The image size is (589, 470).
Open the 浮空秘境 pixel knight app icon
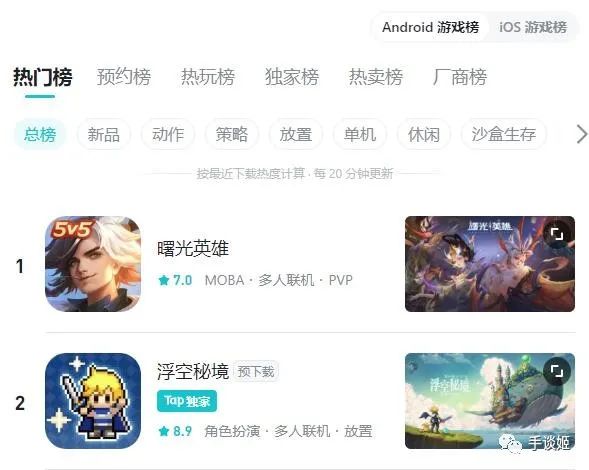click(x=93, y=401)
